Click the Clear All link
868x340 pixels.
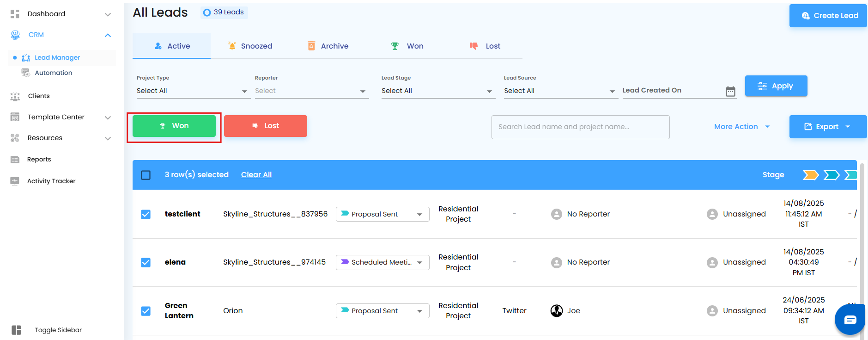[256, 175]
